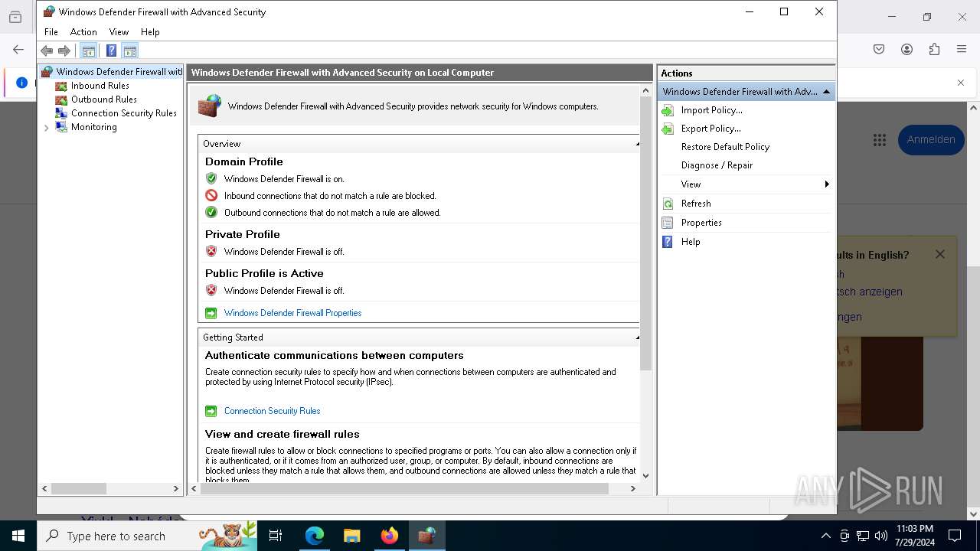Open the View menu in menu bar

(x=119, y=32)
